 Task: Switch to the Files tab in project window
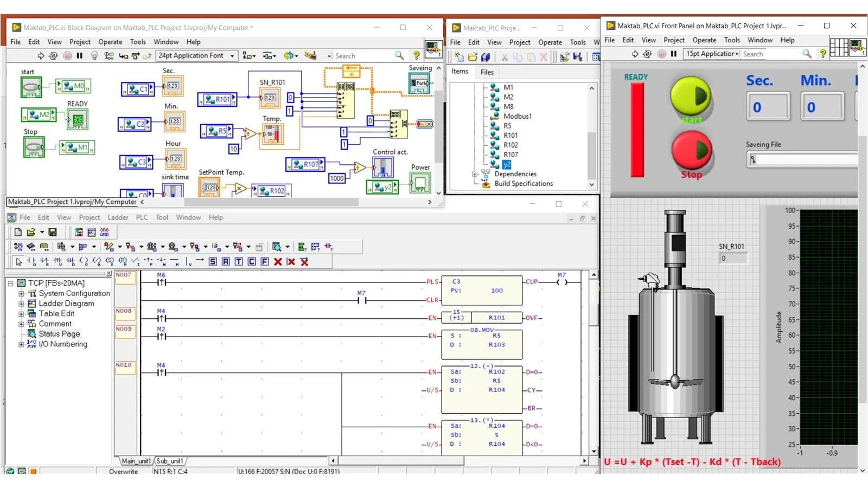pos(487,72)
